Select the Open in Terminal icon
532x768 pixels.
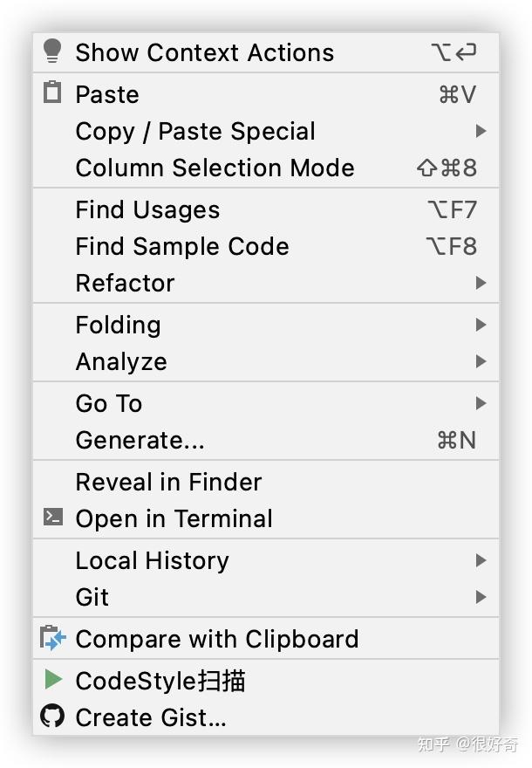point(52,518)
